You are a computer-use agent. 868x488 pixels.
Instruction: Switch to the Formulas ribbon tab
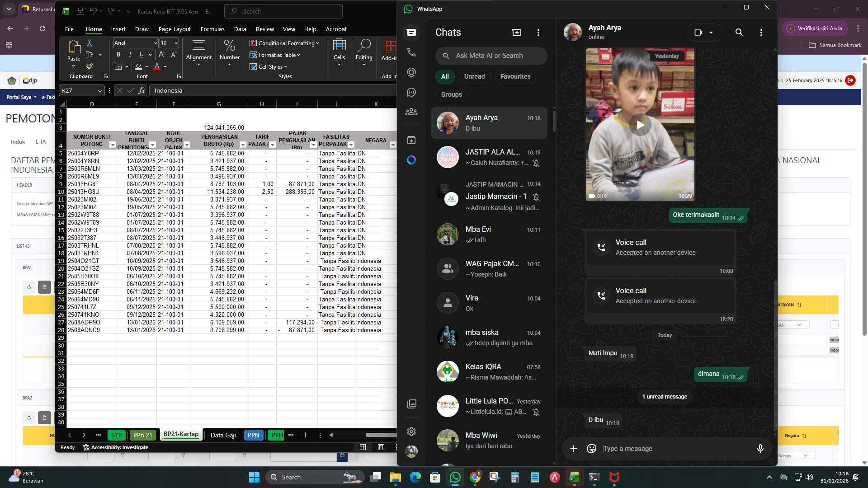(212, 29)
